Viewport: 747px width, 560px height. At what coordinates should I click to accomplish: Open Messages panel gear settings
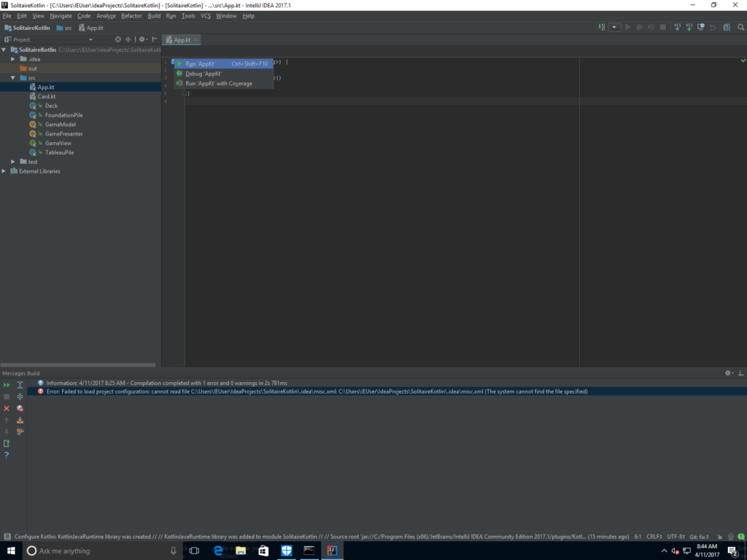click(x=729, y=373)
